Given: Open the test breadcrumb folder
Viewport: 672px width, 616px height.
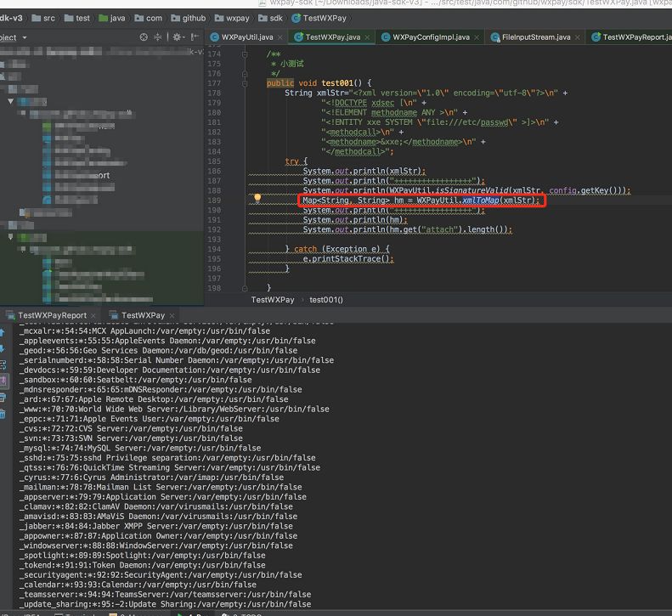Looking at the screenshot, I should 77,19.
